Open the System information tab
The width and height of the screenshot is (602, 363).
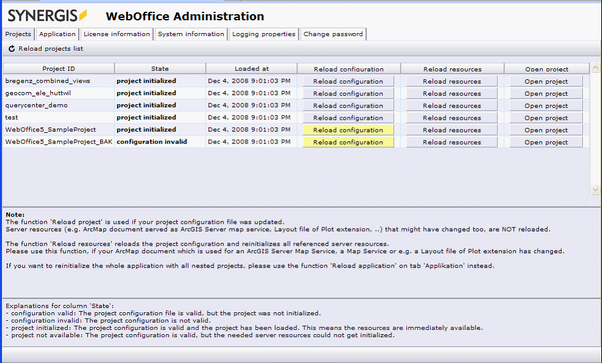click(x=191, y=34)
